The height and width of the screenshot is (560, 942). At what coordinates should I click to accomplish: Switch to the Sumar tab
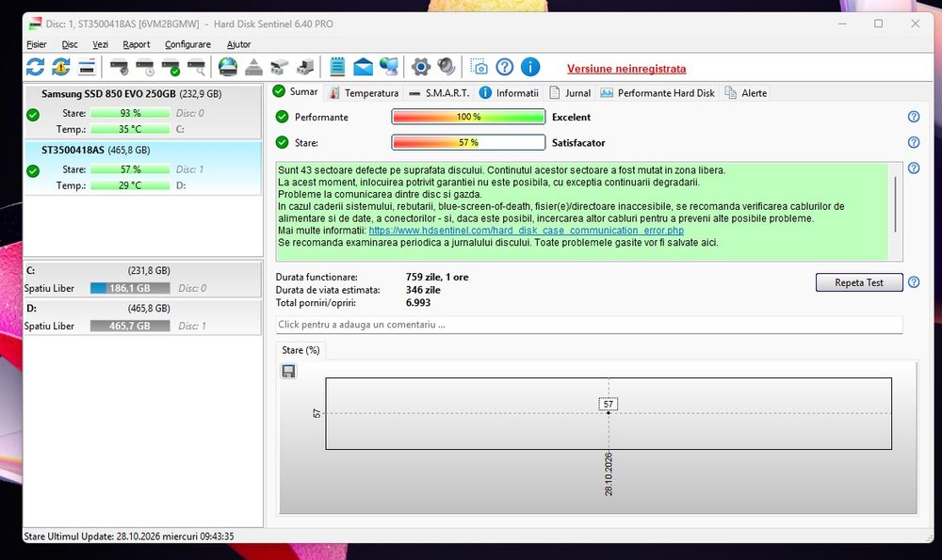(296, 92)
